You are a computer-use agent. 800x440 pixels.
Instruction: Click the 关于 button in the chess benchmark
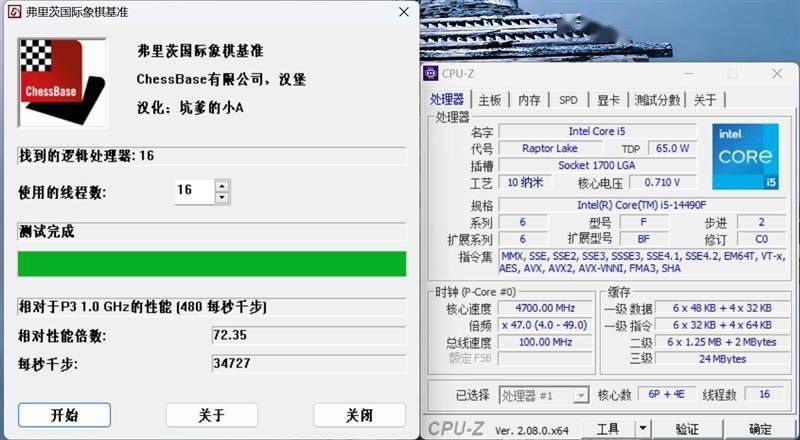click(212, 415)
